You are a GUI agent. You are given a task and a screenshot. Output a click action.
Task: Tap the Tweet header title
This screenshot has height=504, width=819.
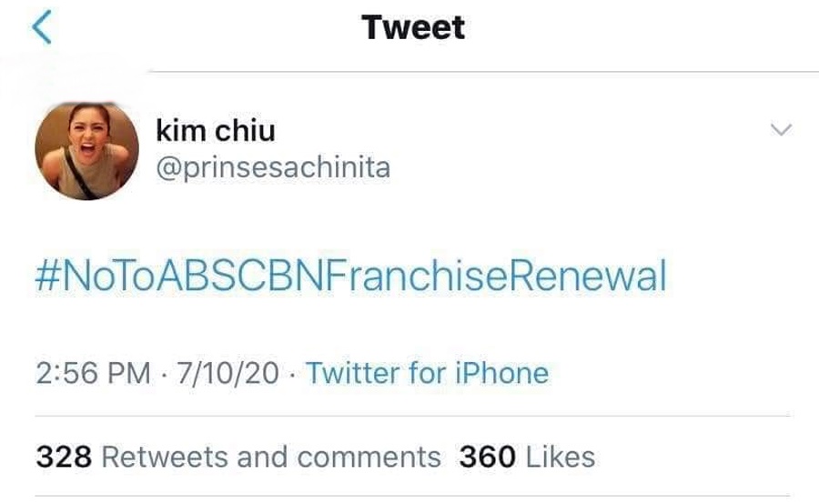413,27
